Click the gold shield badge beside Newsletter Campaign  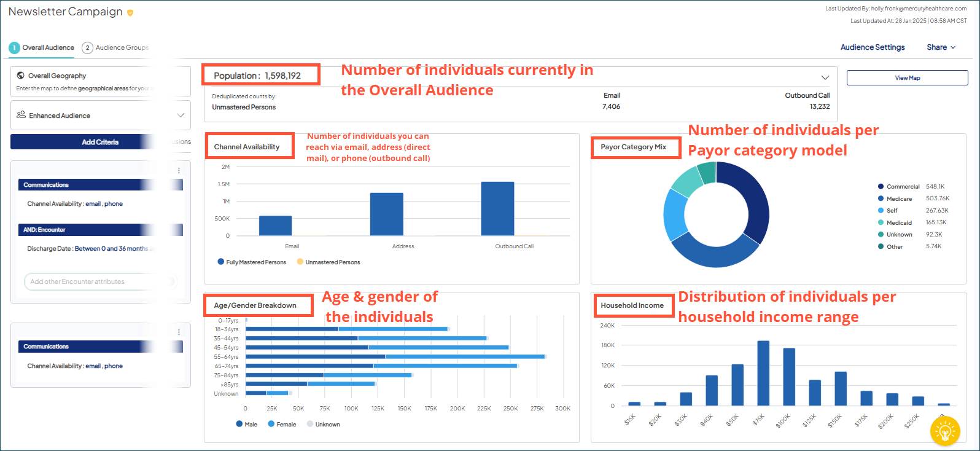(130, 13)
